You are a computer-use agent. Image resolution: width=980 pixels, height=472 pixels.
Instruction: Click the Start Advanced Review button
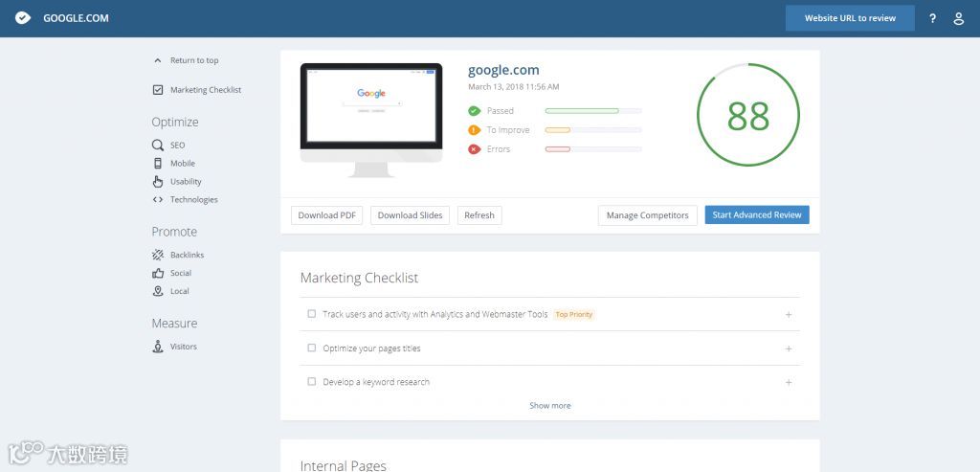(757, 214)
